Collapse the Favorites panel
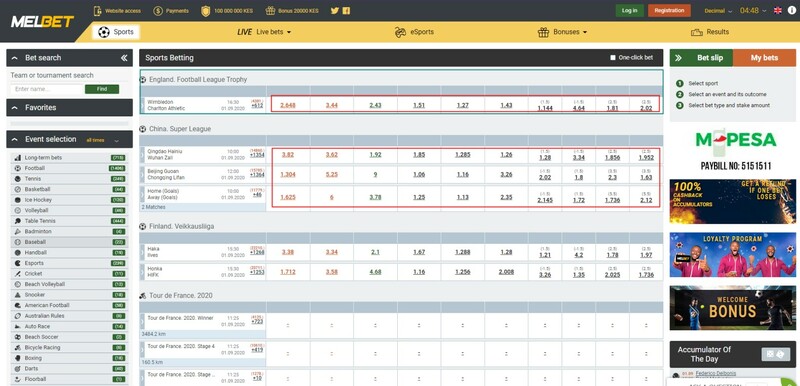 (14, 108)
